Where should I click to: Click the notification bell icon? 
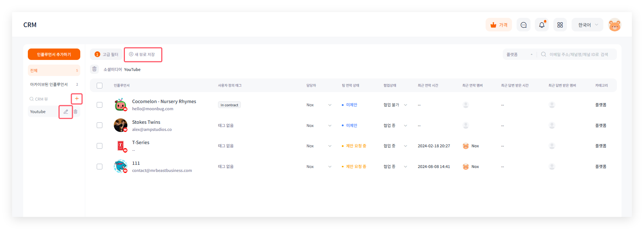542,25
